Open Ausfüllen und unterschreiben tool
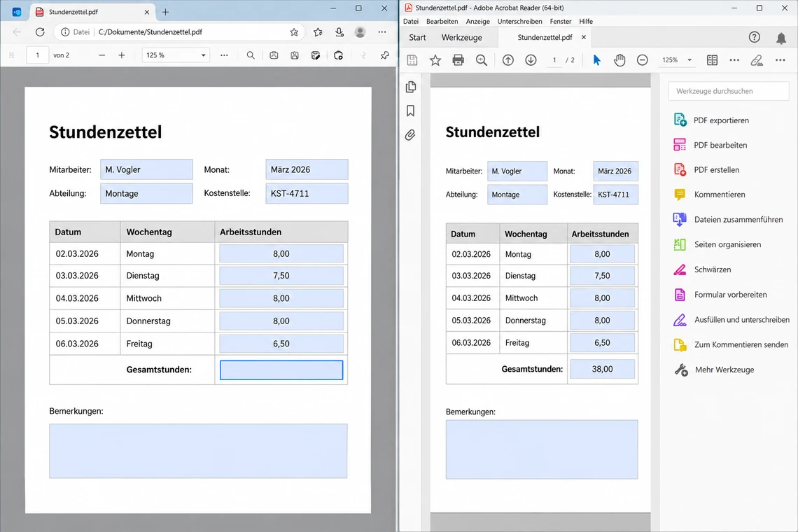The height and width of the screenshot is (532, 798). pyautogui.click(x=731, y=320)
